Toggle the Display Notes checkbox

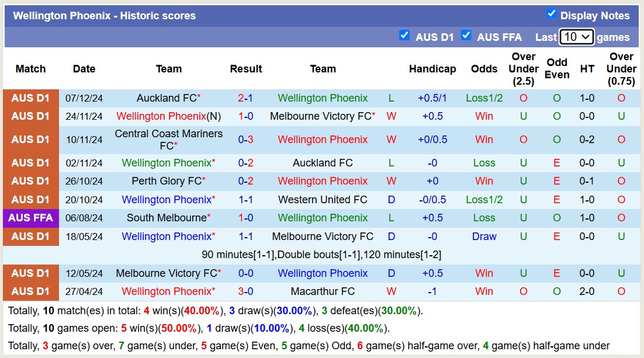coord(551,15)
